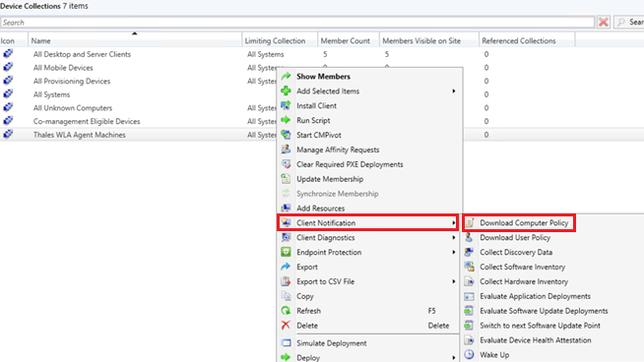Click the All Desktop and Server Clients row icon
Viewport: 644px width, 362px height.
pyautogui.click(x=8, y=53)
